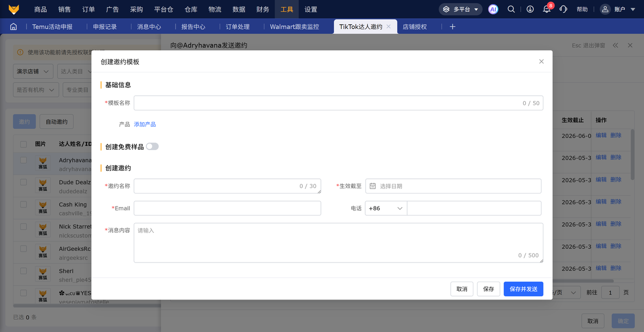Switch to the 订单处理 tab

[x=237, y=27]
